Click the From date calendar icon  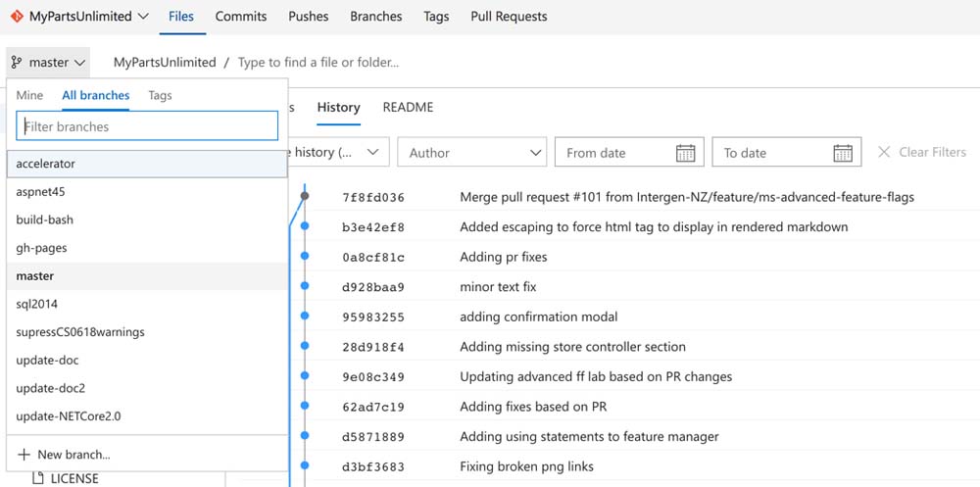(x=685, y=153)
